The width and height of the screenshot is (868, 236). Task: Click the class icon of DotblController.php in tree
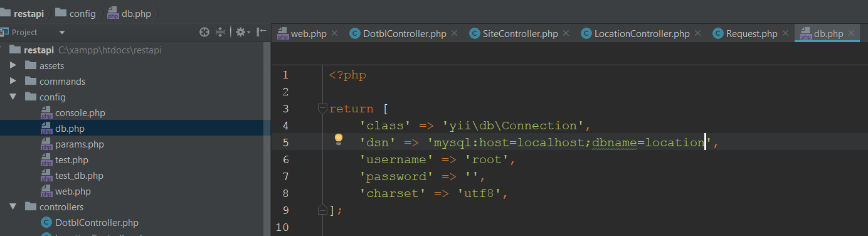point(46,223)
